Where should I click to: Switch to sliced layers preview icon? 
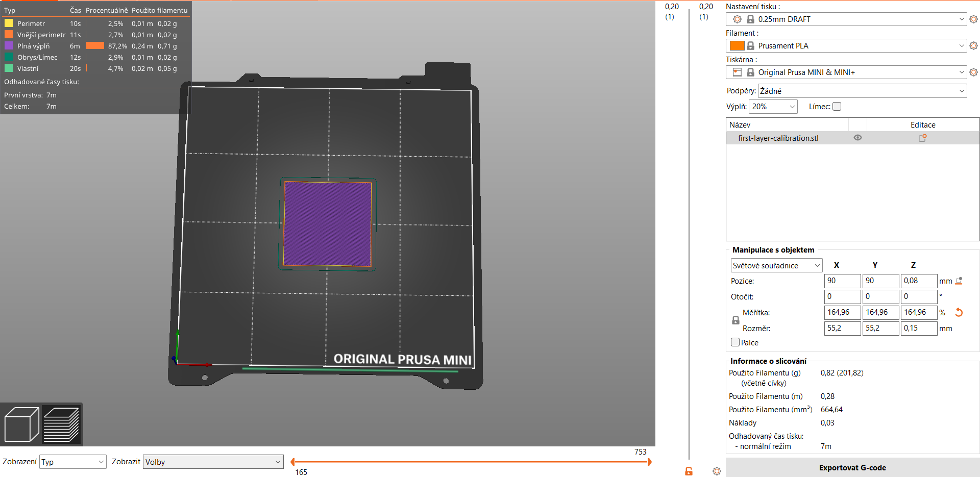point(61,424)
